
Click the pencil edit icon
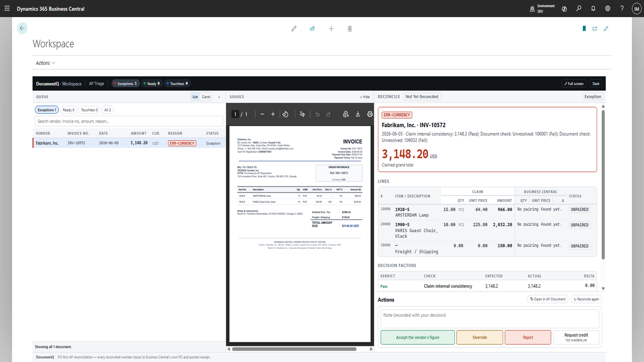coord(294,29)
